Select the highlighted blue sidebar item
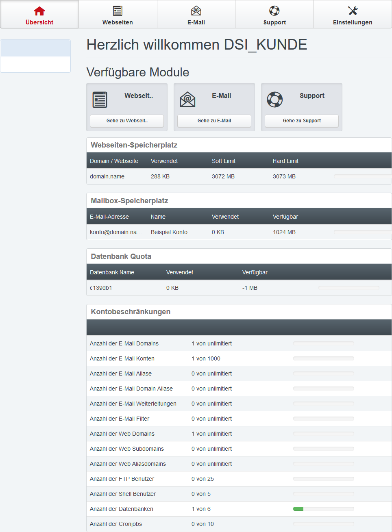Image resolution: width=392 pixels, height=532 pixels. (x=35, y=48)
